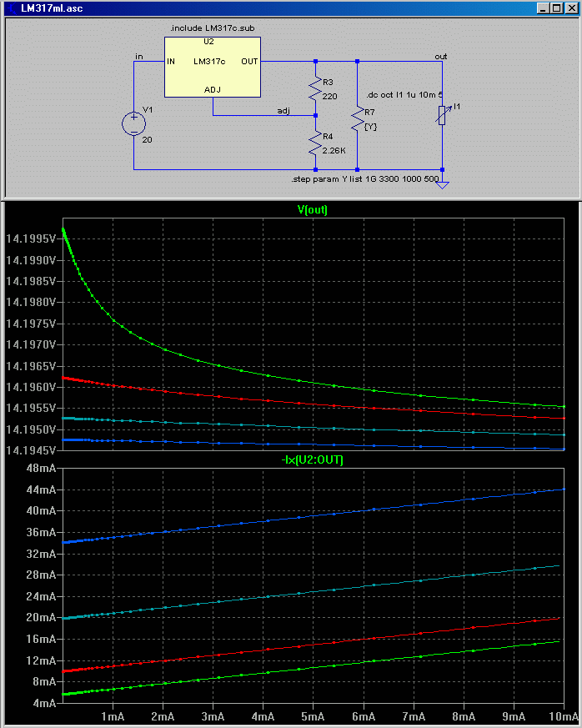Click the -Ix(U2:OUT) trace label

pos(313,460)
